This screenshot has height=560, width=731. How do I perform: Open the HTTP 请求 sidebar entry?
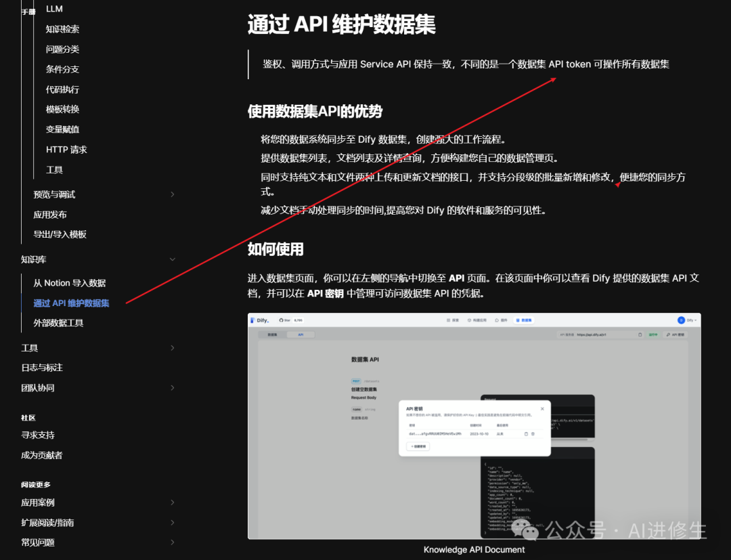click(66, 150)
